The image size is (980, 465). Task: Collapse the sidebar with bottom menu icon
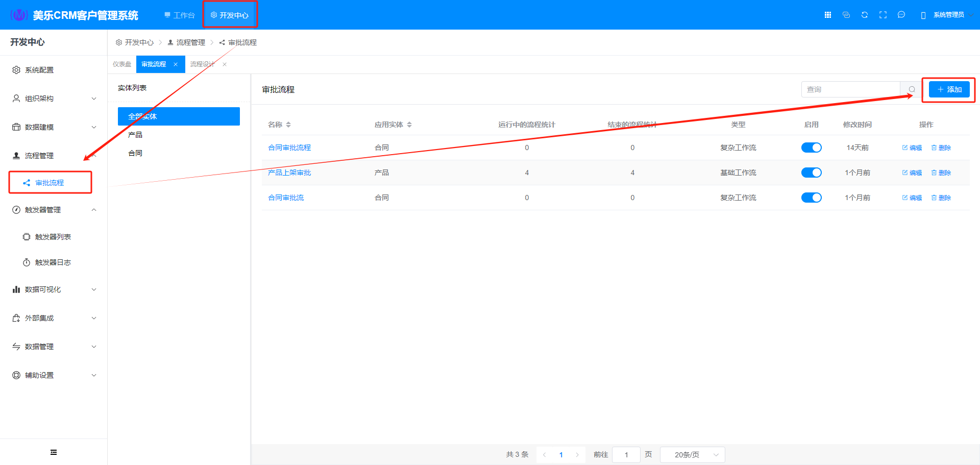54,452
